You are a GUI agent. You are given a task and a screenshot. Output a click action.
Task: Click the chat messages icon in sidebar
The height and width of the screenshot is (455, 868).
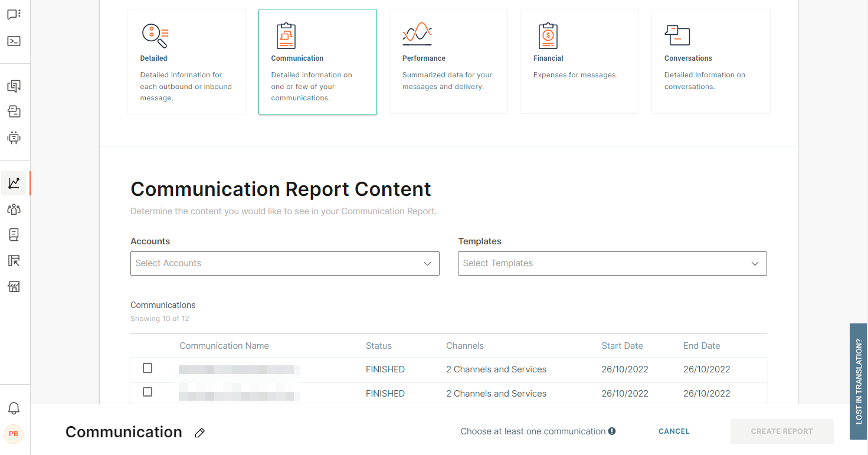click(x=14, y=15)
